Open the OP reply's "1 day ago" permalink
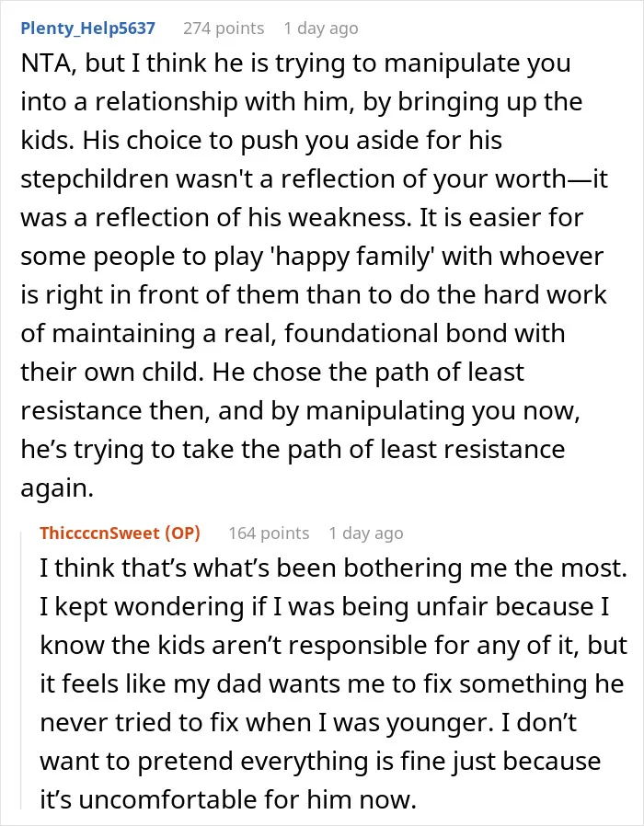Image resolution: width=644 pixels, height=826 pixels. click(366, 533)
